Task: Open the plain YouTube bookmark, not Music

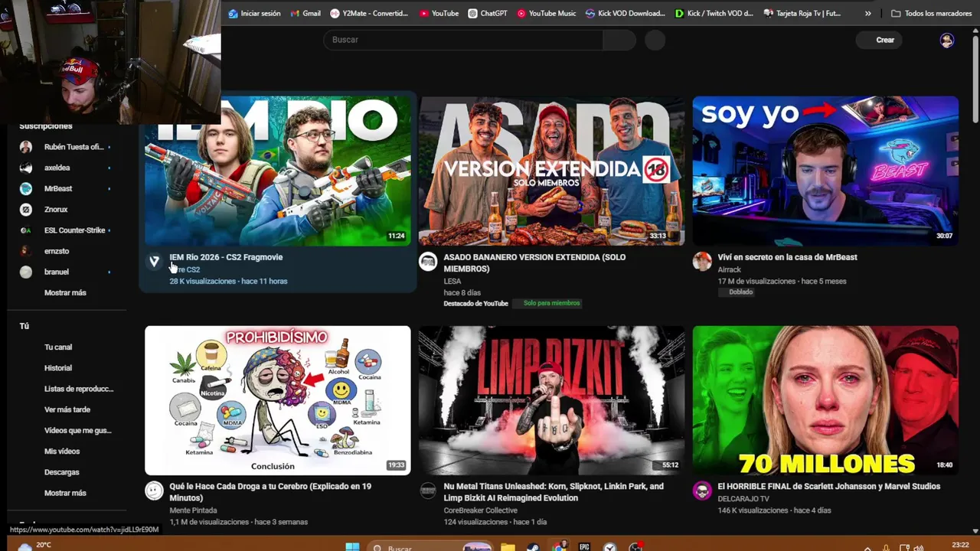Action: [x=439, y=13]
